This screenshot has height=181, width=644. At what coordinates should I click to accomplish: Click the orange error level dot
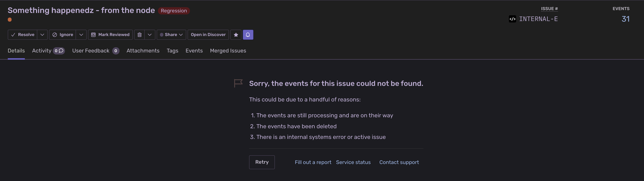(10, 20)
